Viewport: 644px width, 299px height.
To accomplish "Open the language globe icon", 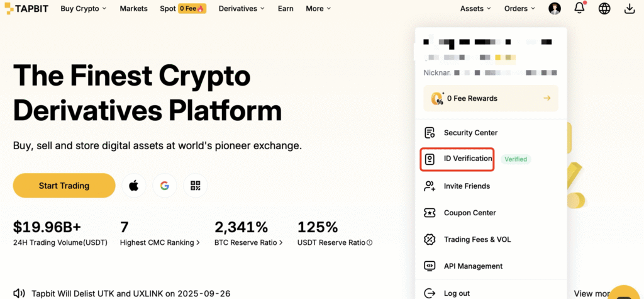I will [x=604, y=9].
